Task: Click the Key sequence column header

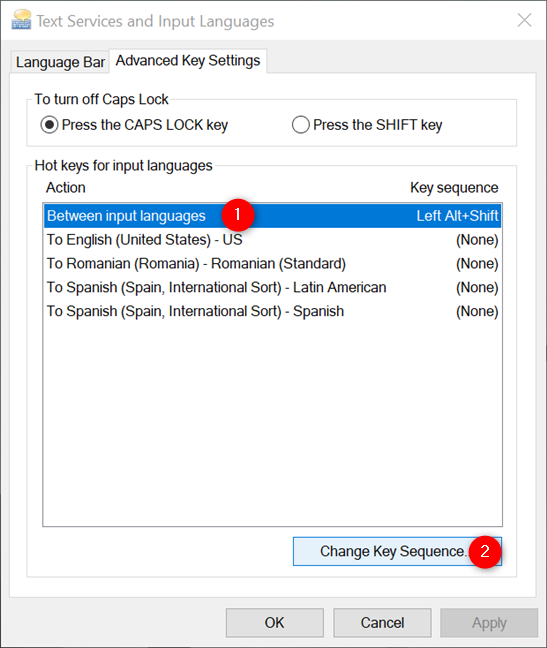Action: pos(454,188)
